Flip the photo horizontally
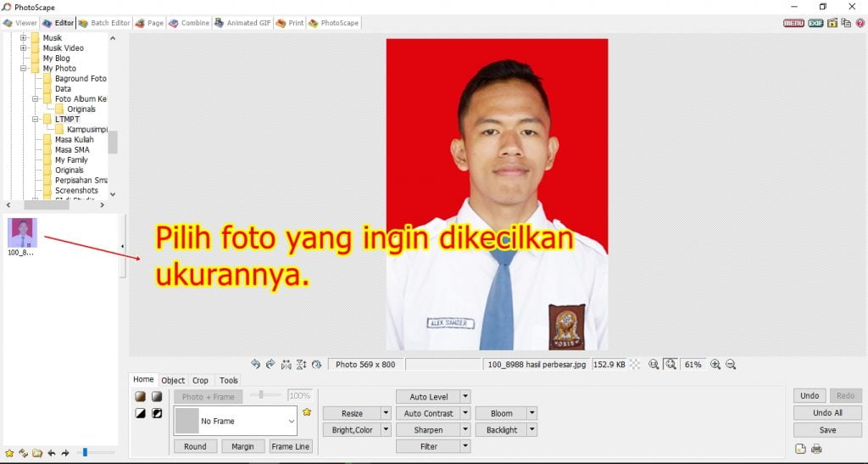The width and height of the screenshot is (868, 464). point(286,364)
